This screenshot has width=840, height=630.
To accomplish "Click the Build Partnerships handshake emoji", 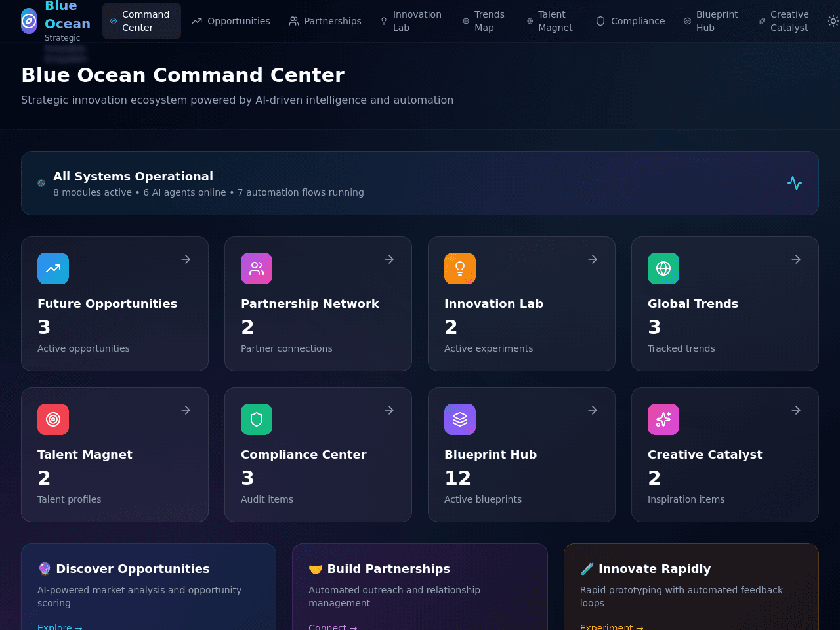I will pyautogui.click(x=316, y=569).
